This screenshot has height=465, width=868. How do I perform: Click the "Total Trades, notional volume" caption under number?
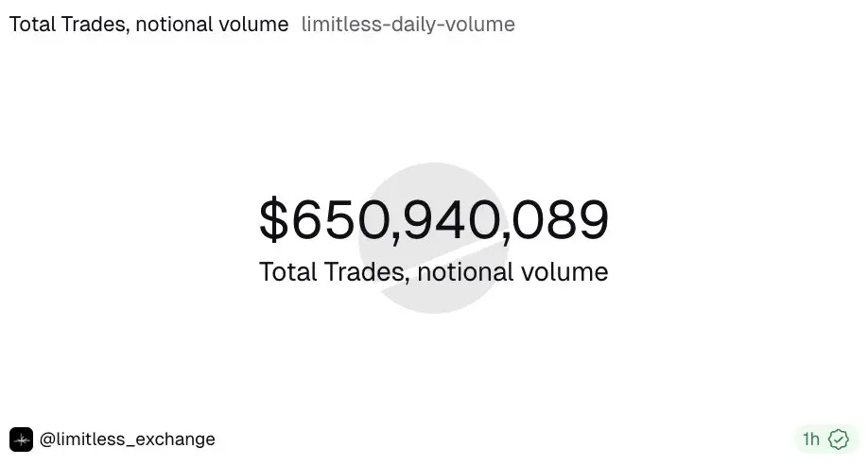[x=434, y=272]
